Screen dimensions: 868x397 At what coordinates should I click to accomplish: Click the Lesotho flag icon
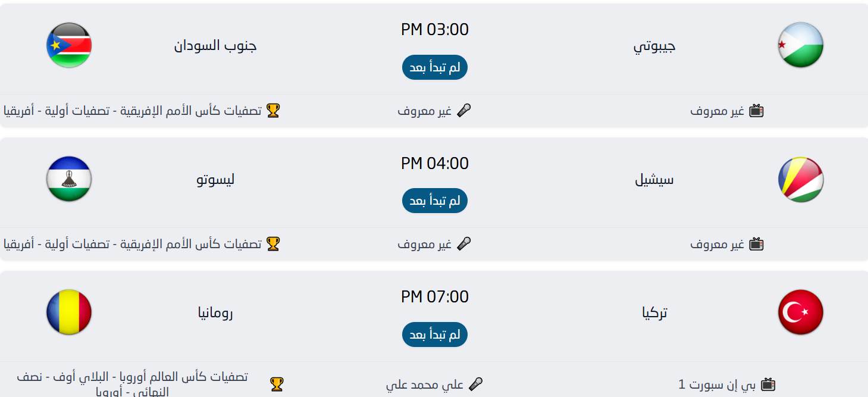68,179
